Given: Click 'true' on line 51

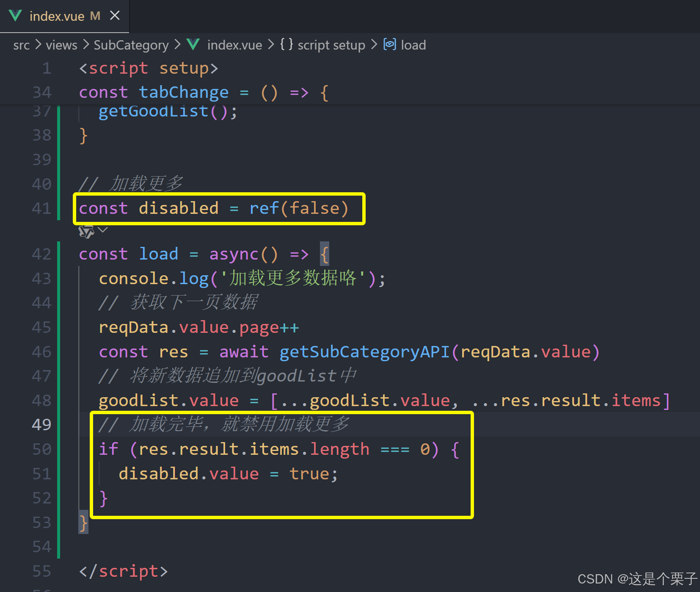Looking at the screenshot, I should pyautogui.click(x=309, y=474).
